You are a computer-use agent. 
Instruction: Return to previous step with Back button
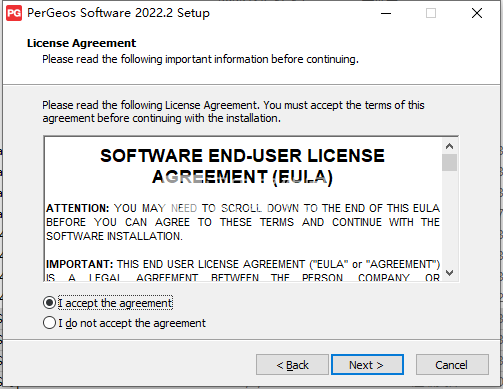click(292, 365)
